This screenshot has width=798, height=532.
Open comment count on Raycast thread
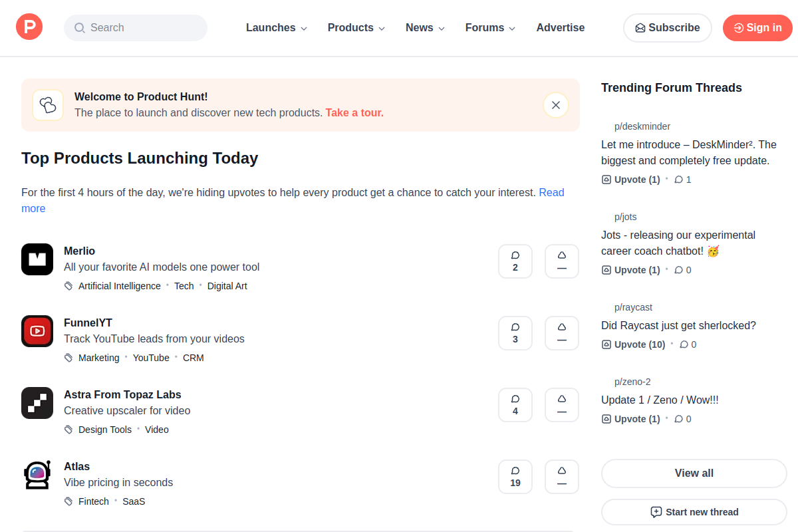[x=688, y=344]
